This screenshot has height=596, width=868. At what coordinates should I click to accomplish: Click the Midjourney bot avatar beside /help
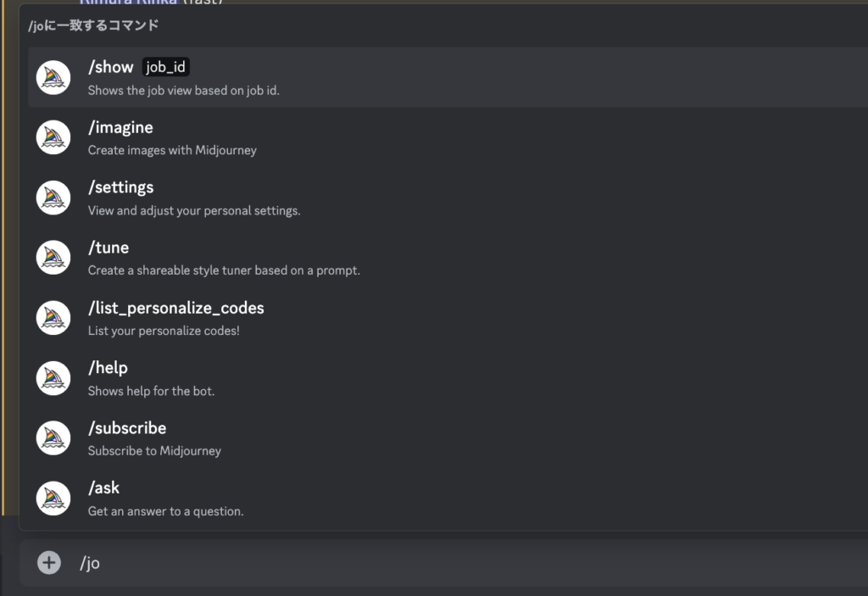pos(53,377)
